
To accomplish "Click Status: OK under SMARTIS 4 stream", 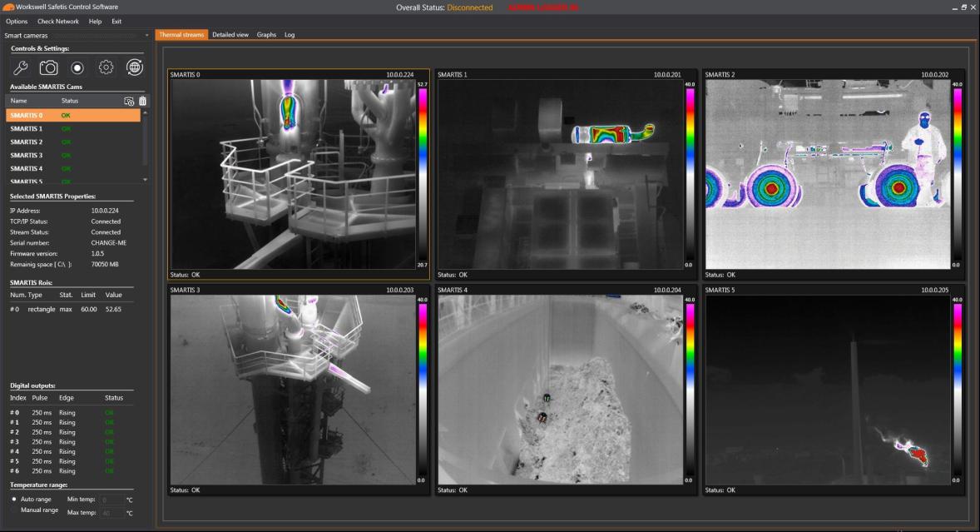I will point(453,490).
